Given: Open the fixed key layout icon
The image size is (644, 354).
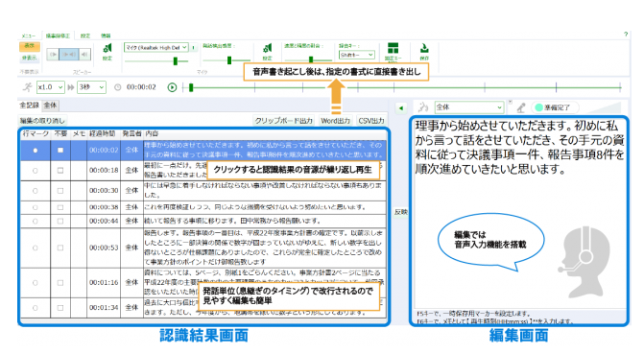Looking at the screenshot, I should (x=394, y=48).
